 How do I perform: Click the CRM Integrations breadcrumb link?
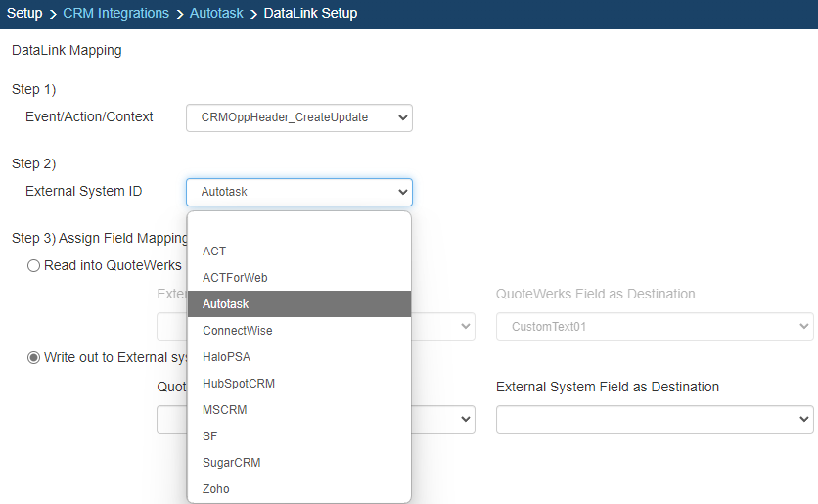(115, 14)
